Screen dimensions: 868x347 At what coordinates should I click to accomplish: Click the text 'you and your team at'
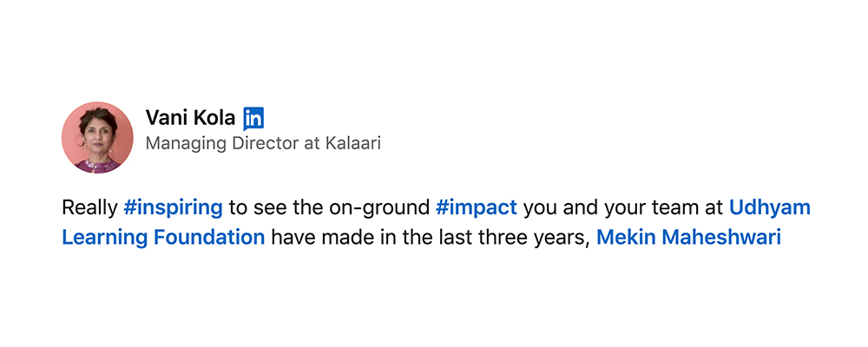[622, 208]
